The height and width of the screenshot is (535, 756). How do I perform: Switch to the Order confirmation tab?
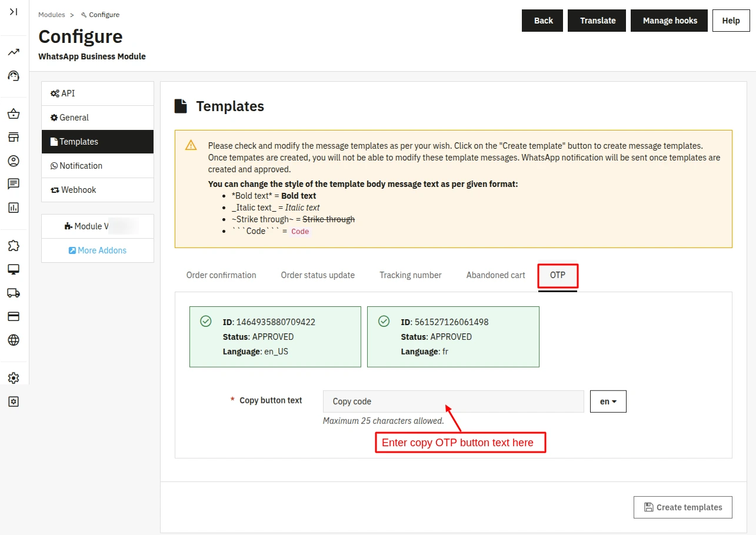point(221,275)
